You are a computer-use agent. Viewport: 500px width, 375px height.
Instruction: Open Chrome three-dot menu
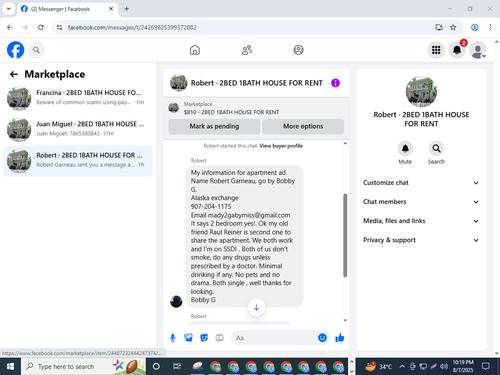click(x=490, y=27)
